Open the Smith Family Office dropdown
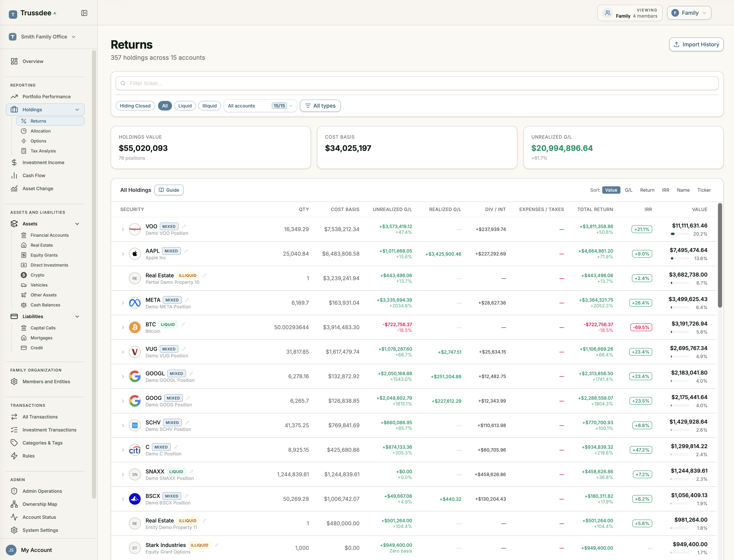 [42, 37]
